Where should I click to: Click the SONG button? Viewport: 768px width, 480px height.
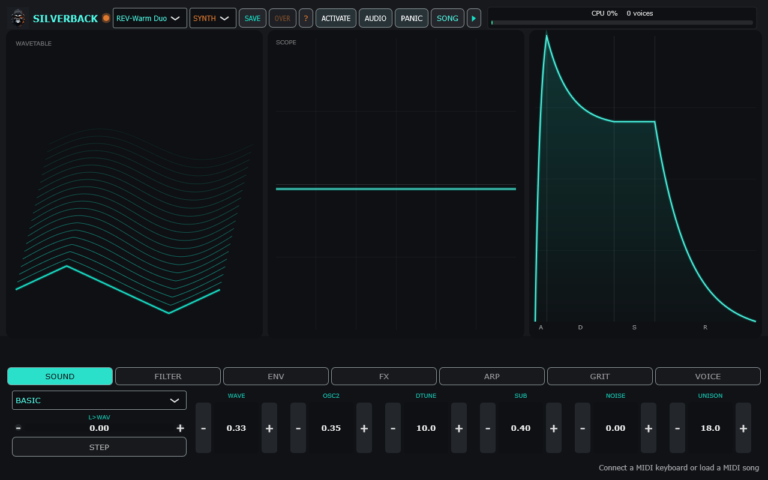(x=447, y=18)
